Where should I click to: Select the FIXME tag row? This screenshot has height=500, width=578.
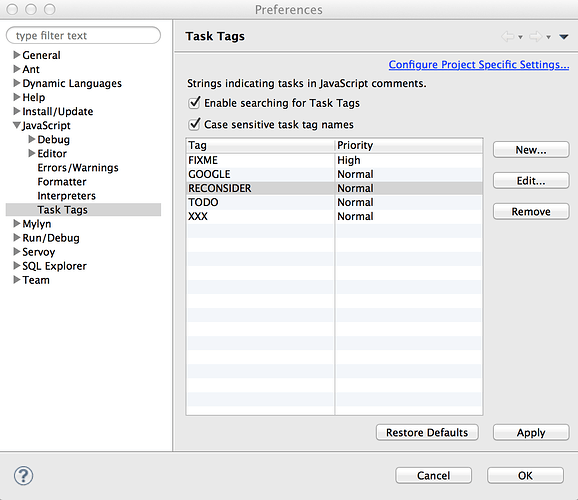click(334, 160)
